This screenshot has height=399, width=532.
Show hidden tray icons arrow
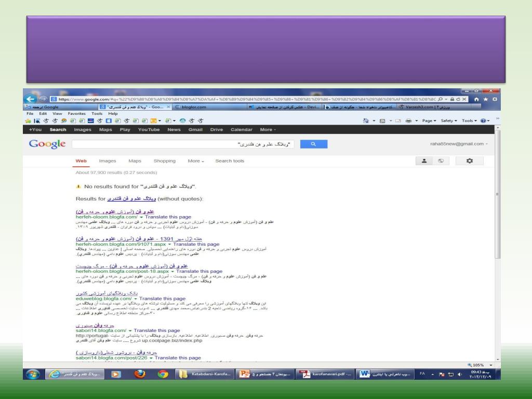click(432, 374)
